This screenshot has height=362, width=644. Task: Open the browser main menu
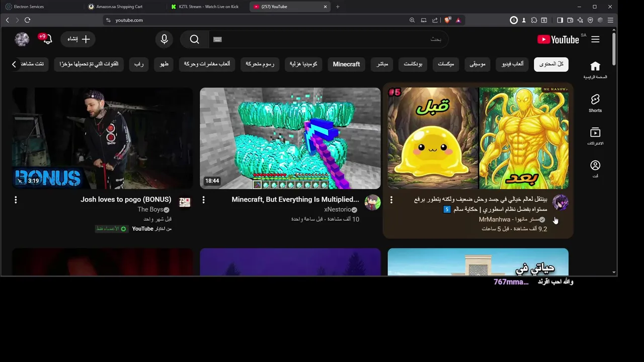point(610,20)
